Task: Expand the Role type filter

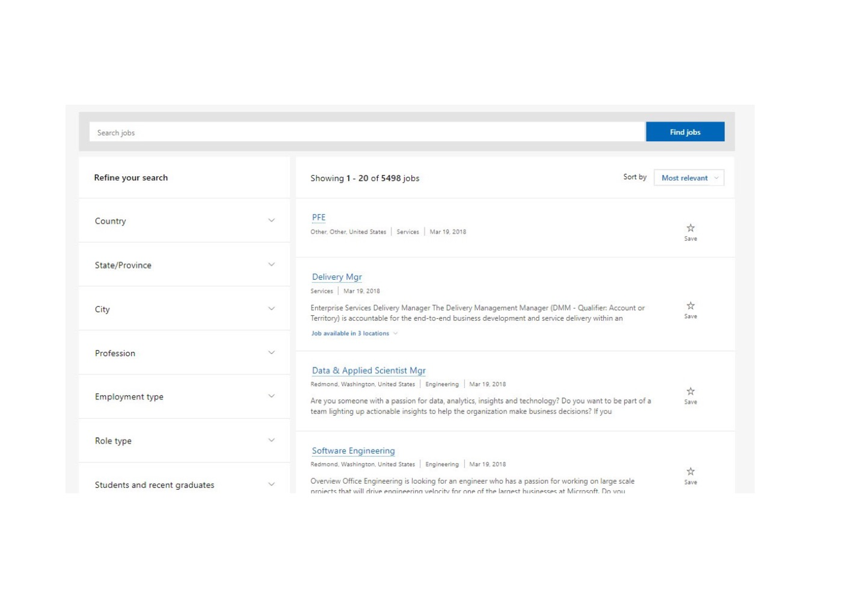Action: pos(184,440)
